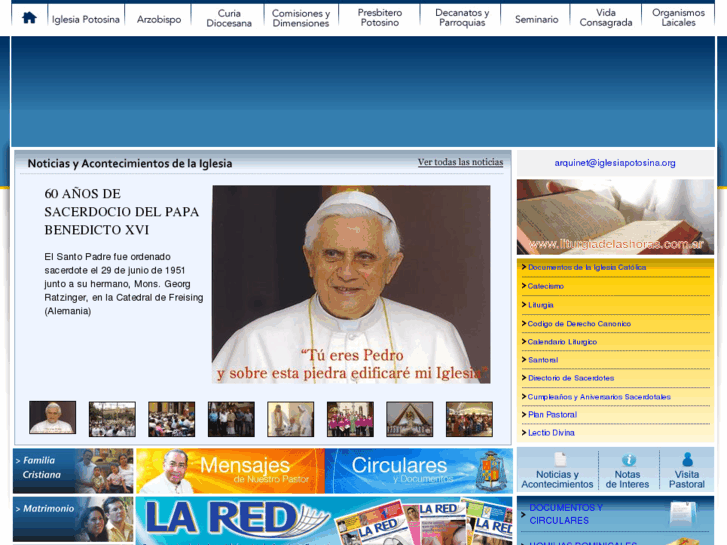Open Codigo de Derecho Canonico link

(579, 324)
